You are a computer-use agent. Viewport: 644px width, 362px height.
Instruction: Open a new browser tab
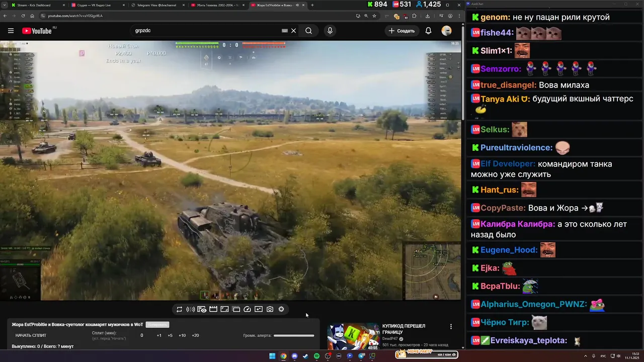tap(312, 5)
